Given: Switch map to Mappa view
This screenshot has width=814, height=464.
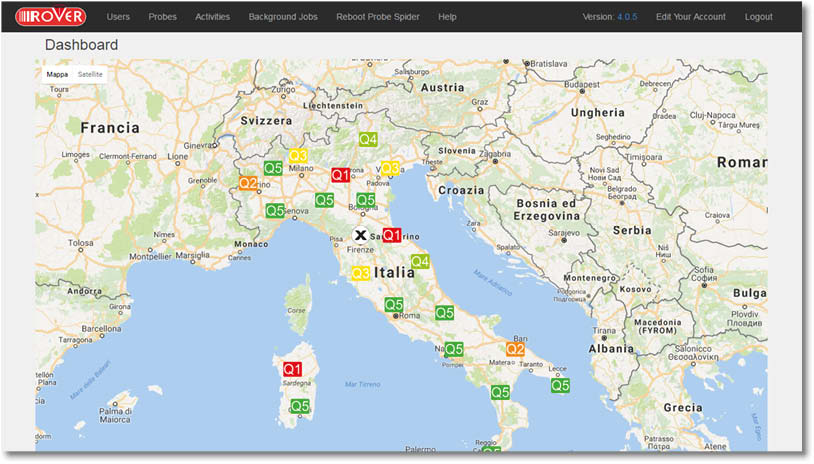Looking at the screenshot, I should [x=57, y=74].
